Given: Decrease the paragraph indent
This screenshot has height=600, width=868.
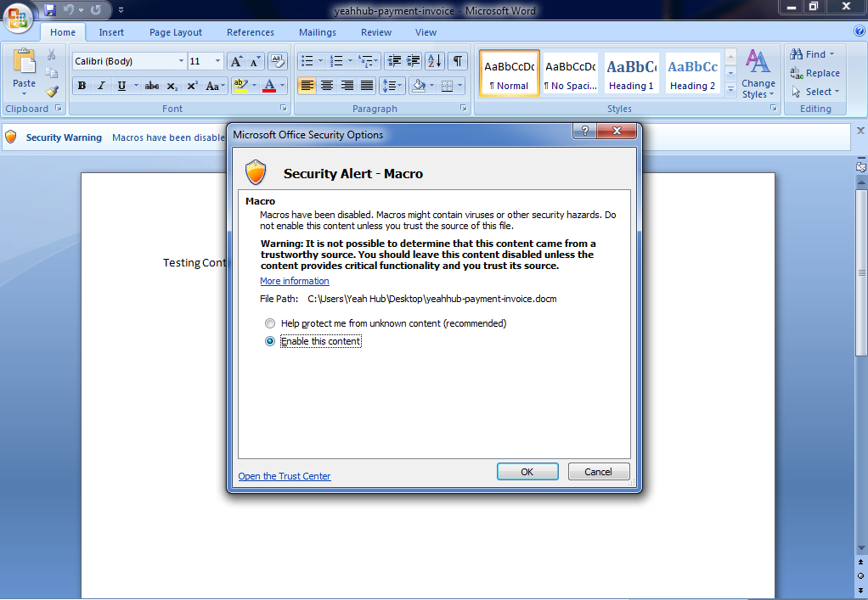Looking at the screenshot, I should 394,61.
